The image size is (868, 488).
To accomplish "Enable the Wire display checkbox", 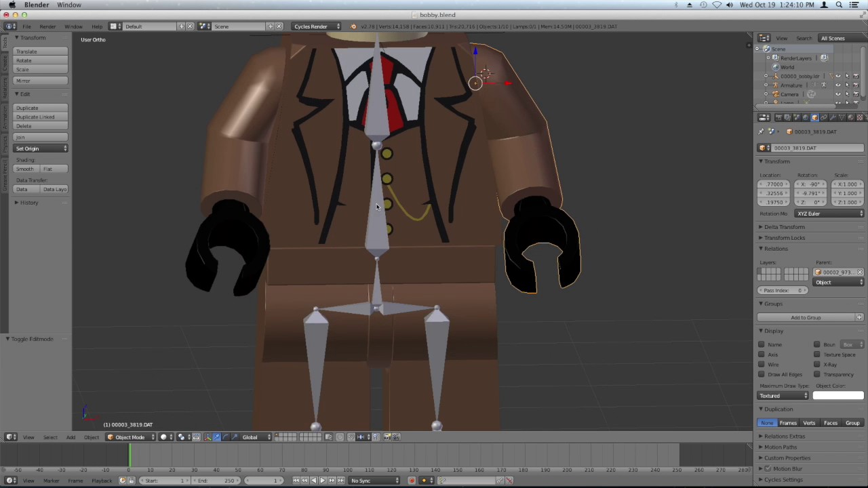I will (762, 365).
